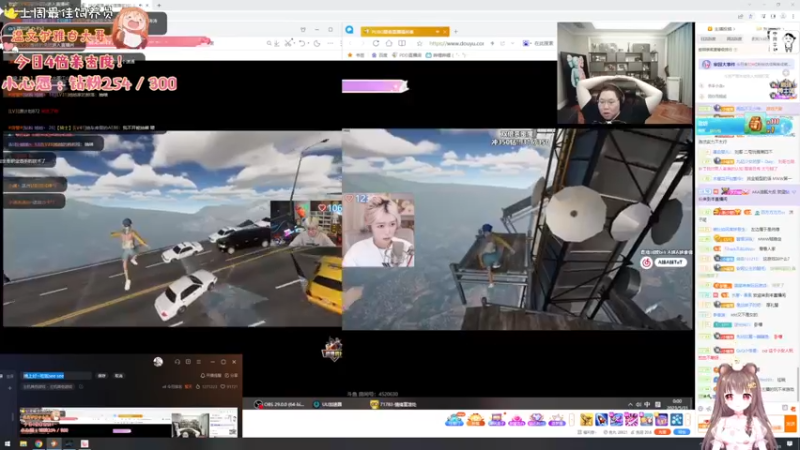Click the undo arrow icon in left window
The height and width of the screenshot is (450, 800).
click(x=302, y=43)
